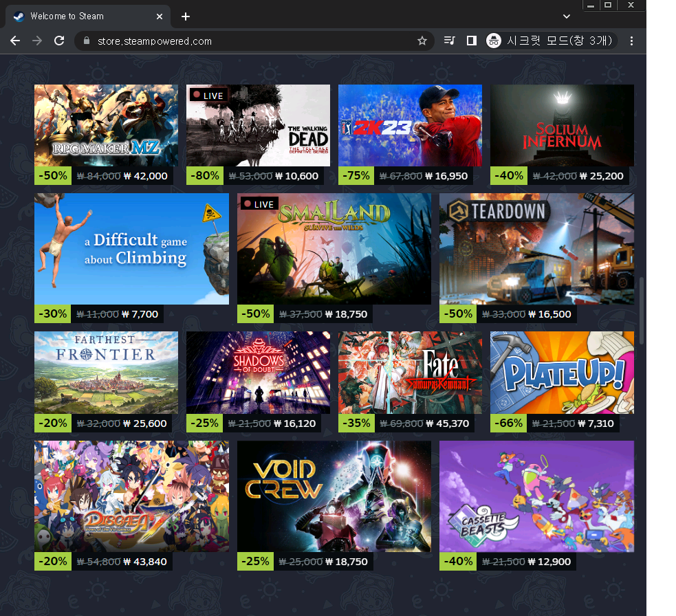Open a new tab with the plus button
Viewport: 676px width, 616px height.
(186, 16)
